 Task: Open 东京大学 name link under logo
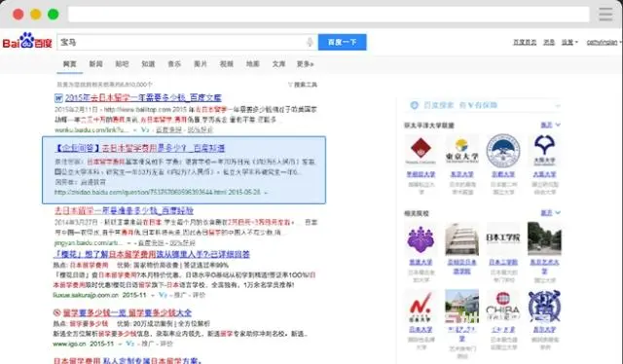coord(461,174)
